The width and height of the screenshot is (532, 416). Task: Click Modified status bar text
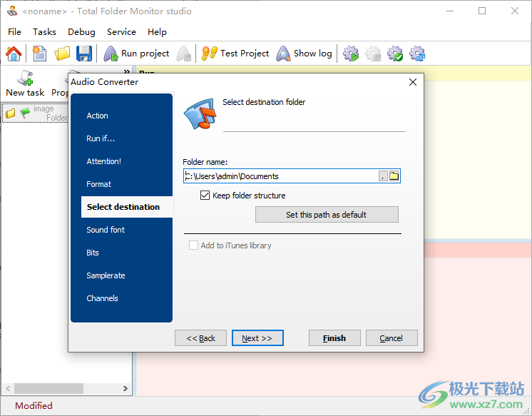point(34,405)
